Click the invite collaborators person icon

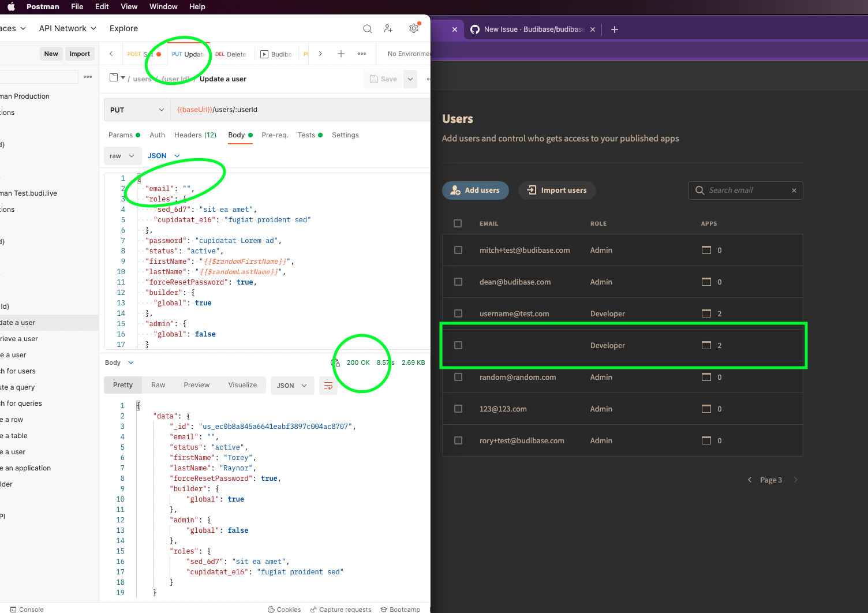(x=388, y=28)
